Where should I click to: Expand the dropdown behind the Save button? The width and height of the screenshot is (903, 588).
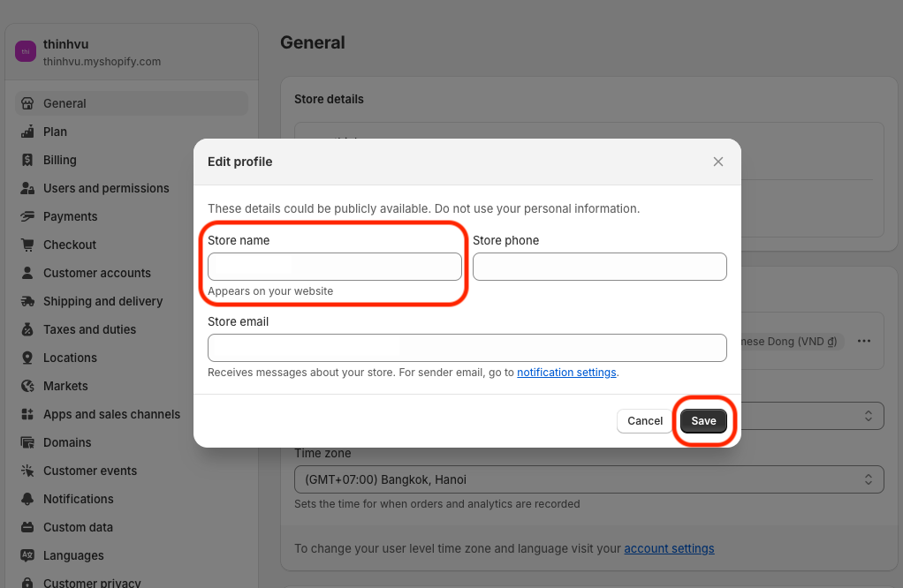click(x=813, y=416)
